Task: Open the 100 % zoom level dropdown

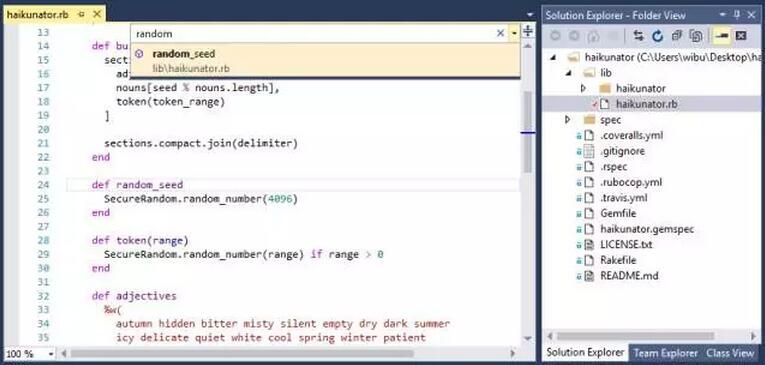Action: point(50,353)
